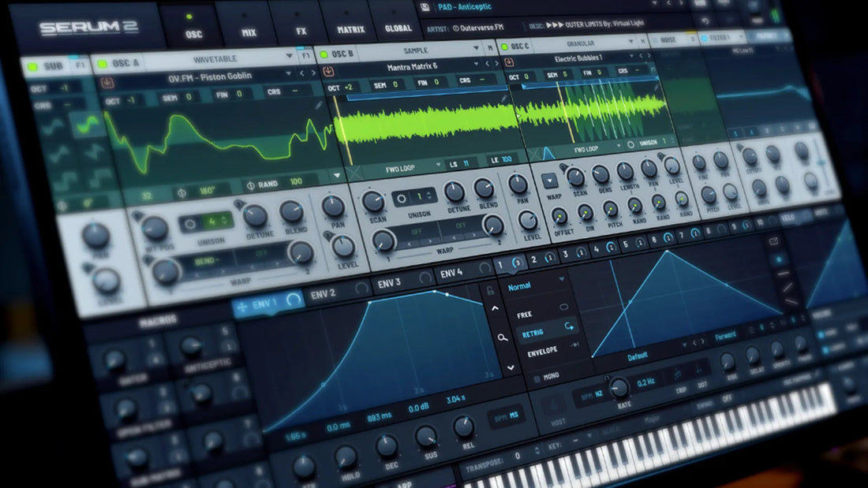Click the envelope REL knob
This screenshot has width=868, height=488.
tap(462, 427)
